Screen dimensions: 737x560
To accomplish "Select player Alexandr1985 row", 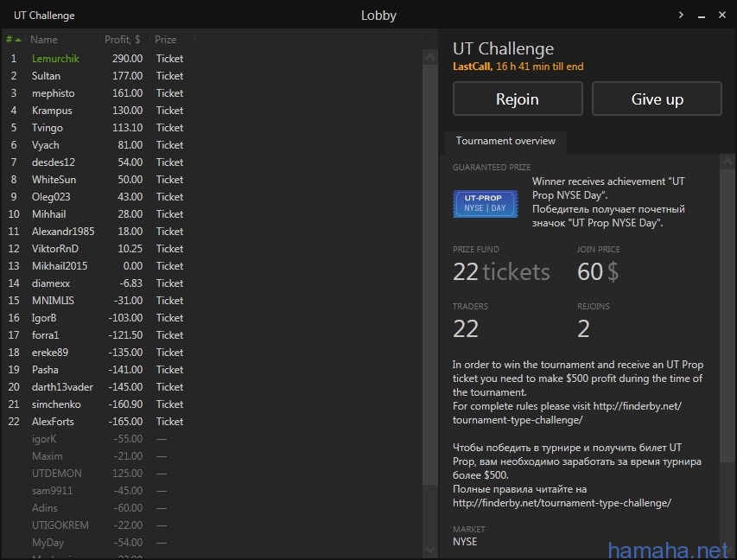I will [213, 232].
